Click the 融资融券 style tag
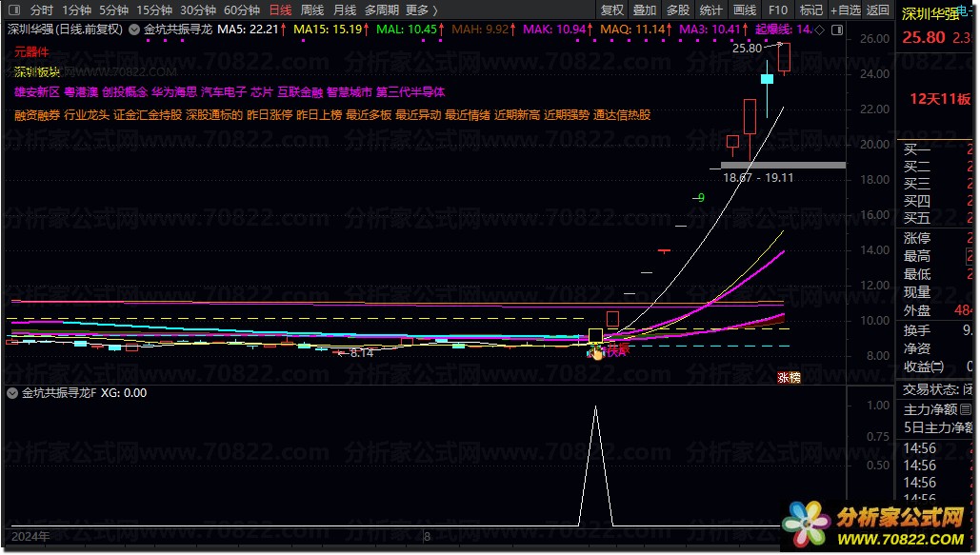The image size is (980, 555). (37, 115)
